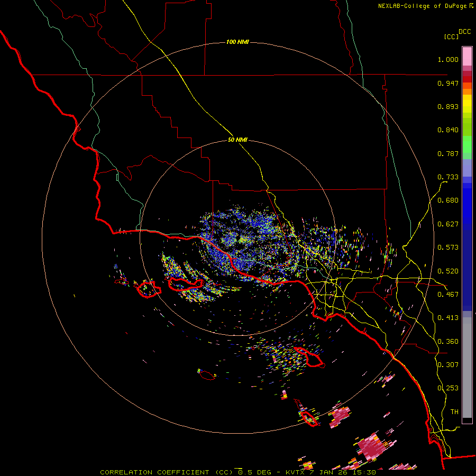The width and height of the screenshot is (476, 476).
Task: Select the 0.627 scale value
Action: pyautogui.click(x=448, y=224)
